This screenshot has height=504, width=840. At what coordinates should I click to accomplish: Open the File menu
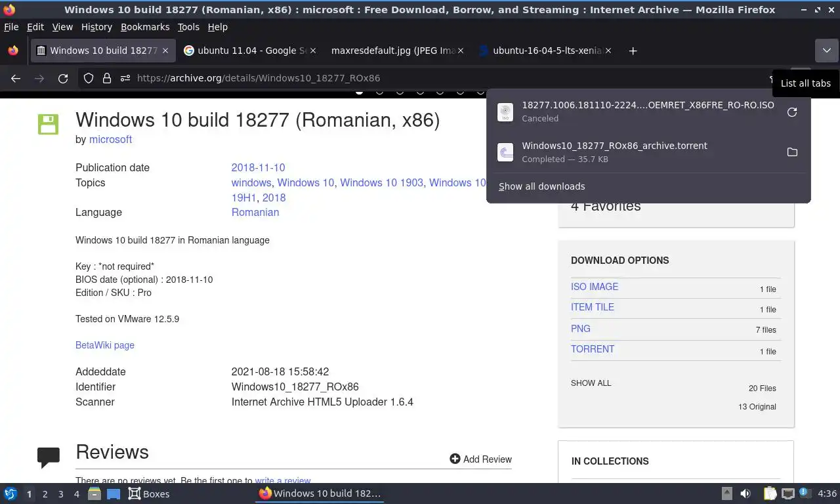(11, 27)
